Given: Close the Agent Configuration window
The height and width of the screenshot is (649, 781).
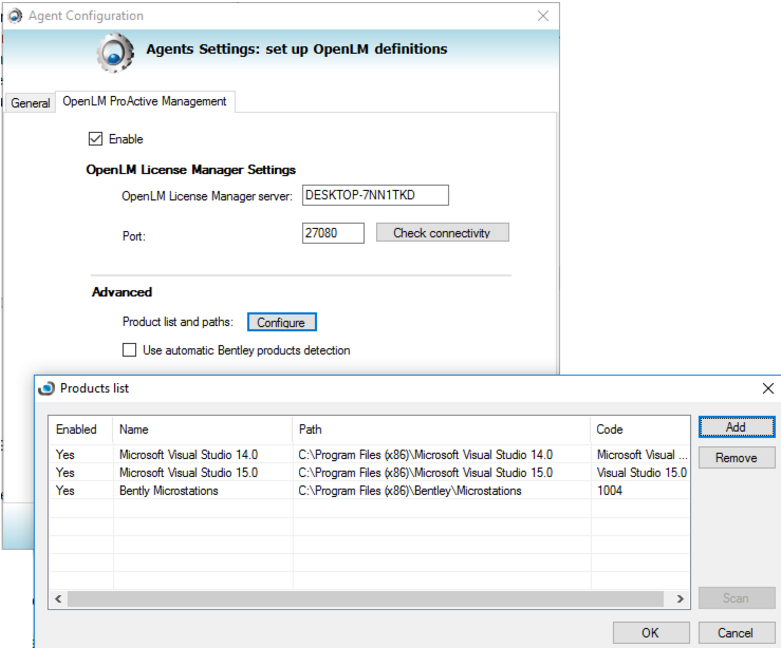Looking at the screenshot, I should click(x=543, y=16).
